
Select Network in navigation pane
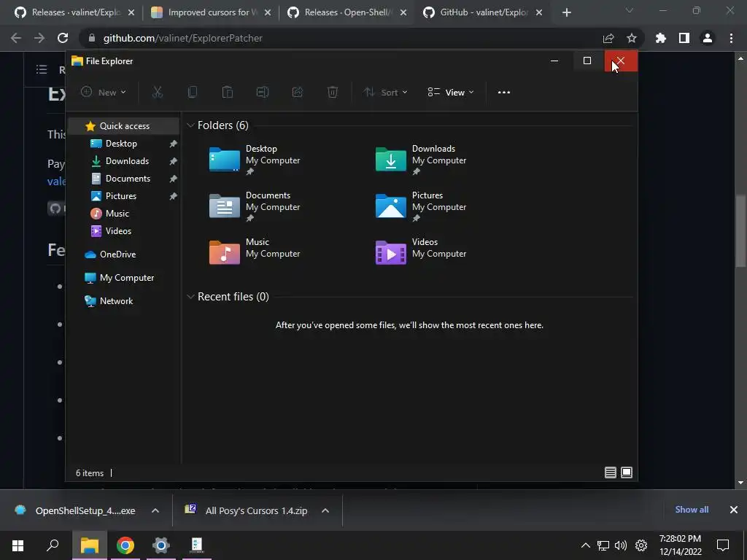[x=123, y=301]
